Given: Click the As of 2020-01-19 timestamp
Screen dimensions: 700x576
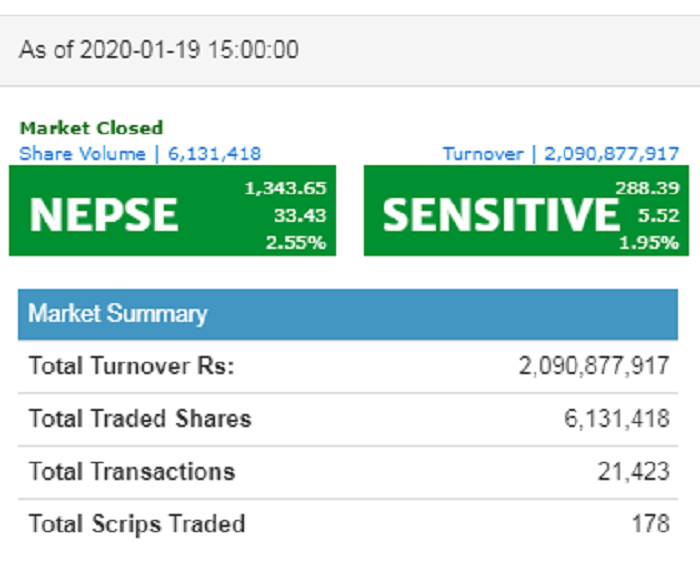Looking at the screenshot, I should tap(159, 50).
